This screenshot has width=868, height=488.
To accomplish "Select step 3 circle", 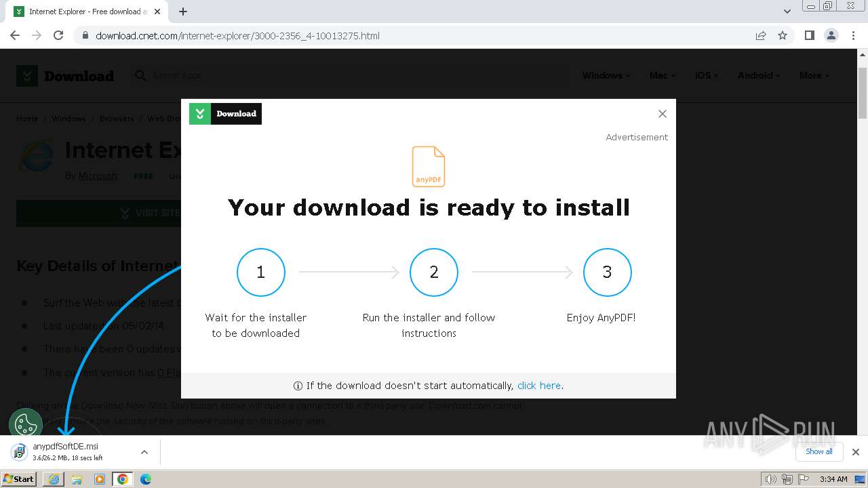I will 607,272.
